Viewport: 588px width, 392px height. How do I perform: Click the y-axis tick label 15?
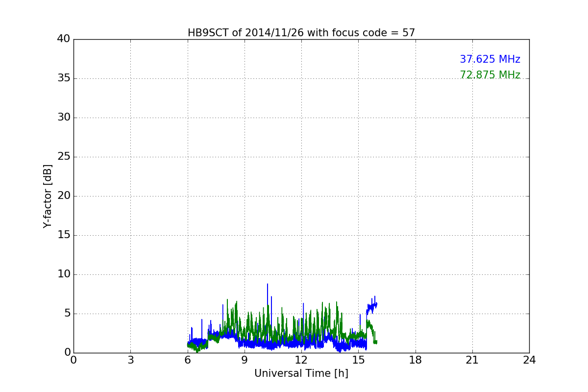tap(64, 235)
